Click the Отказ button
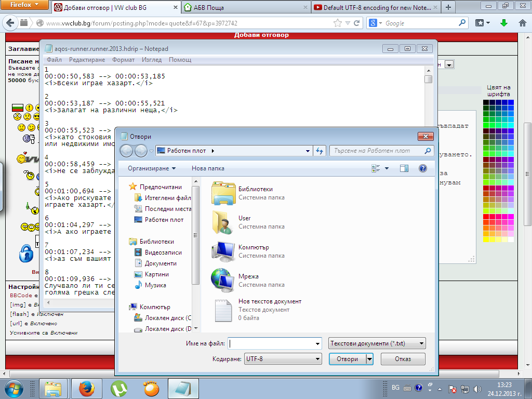This screenshot has height=399, width=532. [x=403, y=359]
